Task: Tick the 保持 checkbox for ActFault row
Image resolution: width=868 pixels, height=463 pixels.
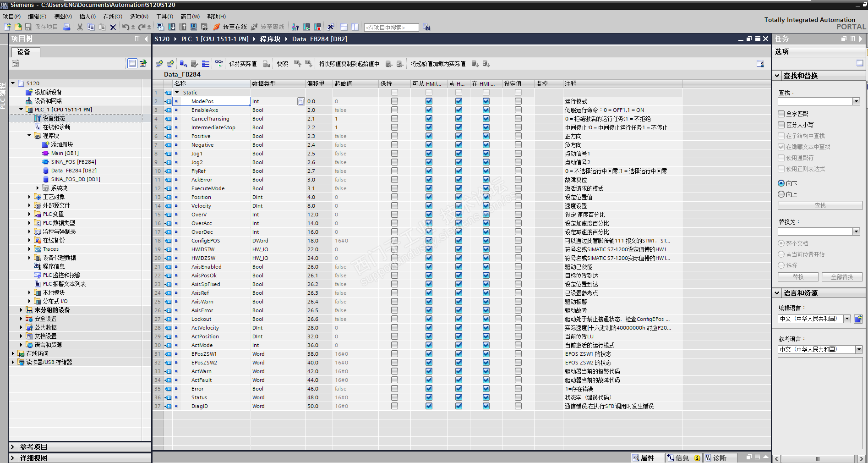Action: tap(394, 380)
